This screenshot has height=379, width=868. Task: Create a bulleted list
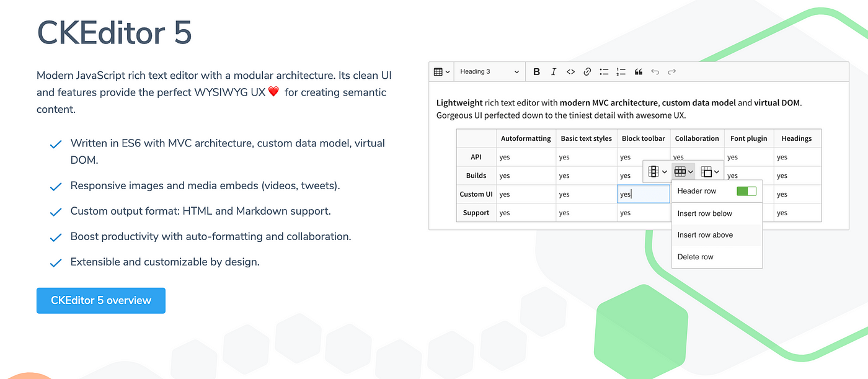pos(604,72)
